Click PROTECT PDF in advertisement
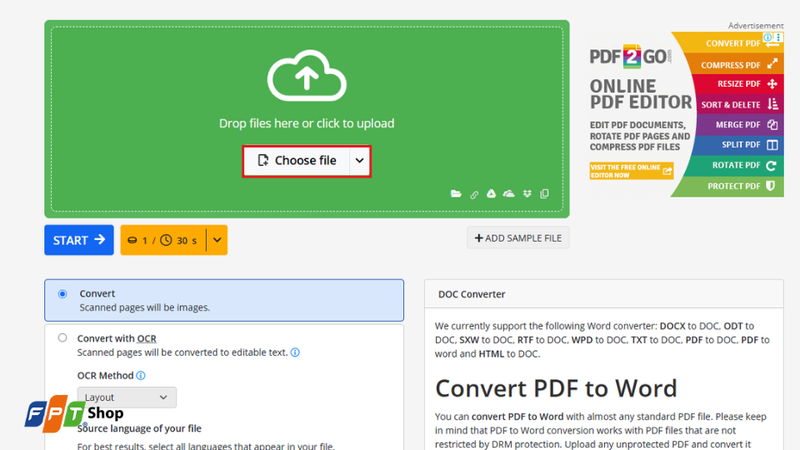 pyautogui.click(x=734, y=186)
